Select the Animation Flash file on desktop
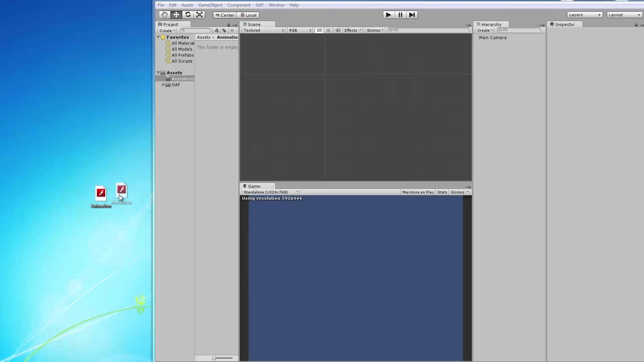Screen dimensions: 644x362 (x=101, y=197)
